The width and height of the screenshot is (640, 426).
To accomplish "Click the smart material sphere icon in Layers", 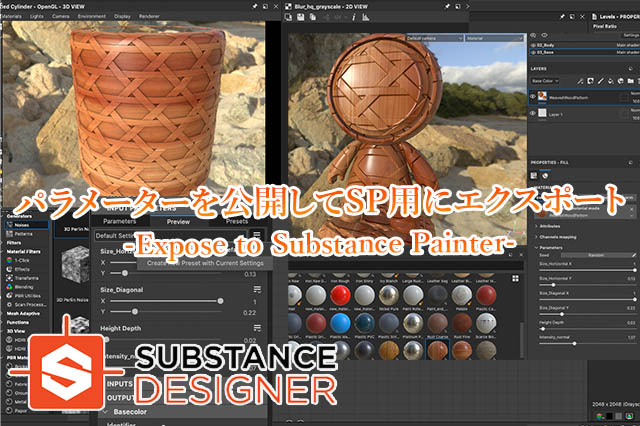I will (x=620, y=81).
